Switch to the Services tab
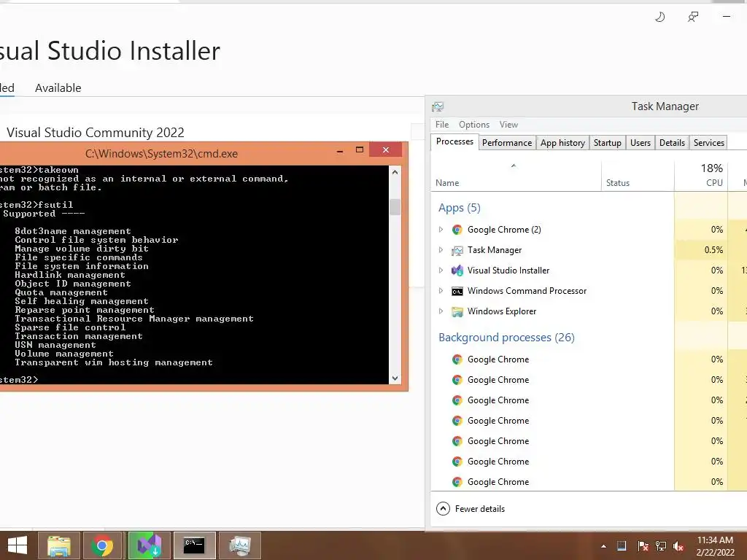The height and width of the screenshot is (560, 747). tap(709, 143)
